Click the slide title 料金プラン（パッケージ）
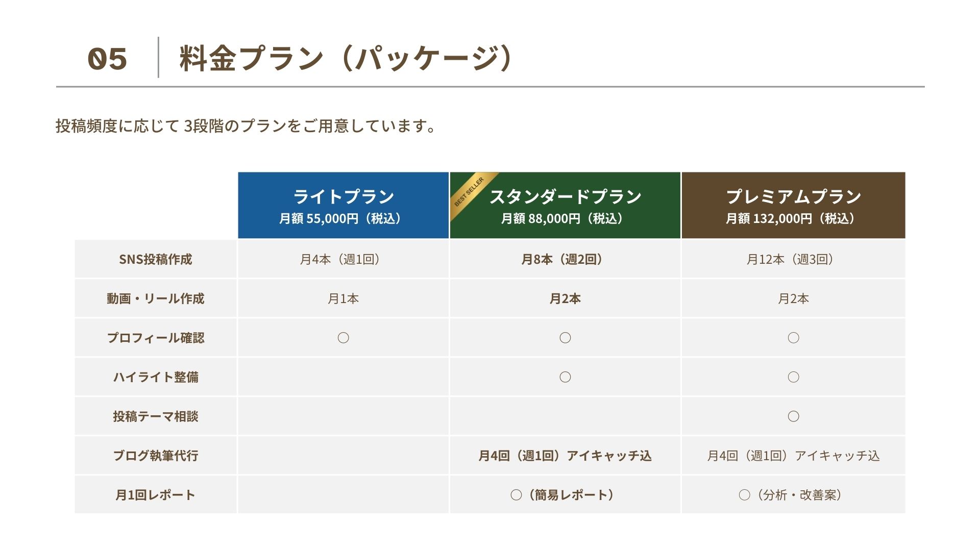 click(x=346, y=58)
